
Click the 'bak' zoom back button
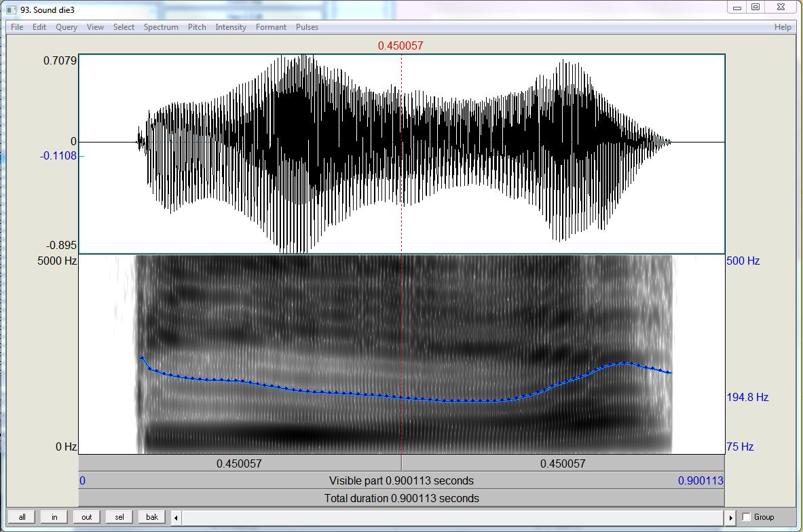coord(151,517)
